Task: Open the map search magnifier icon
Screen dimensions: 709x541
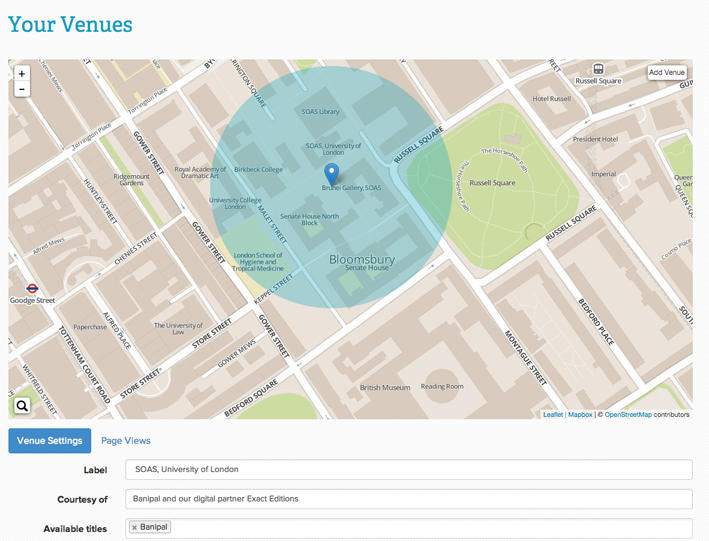Action: pos(22,406)
